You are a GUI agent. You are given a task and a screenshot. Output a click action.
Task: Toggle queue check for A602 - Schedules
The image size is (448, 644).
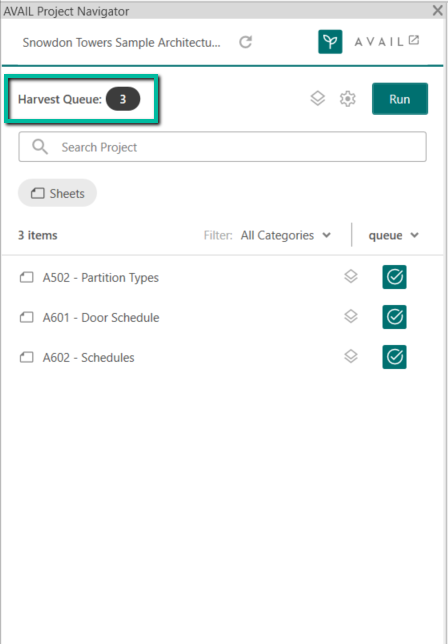point(395,357)
